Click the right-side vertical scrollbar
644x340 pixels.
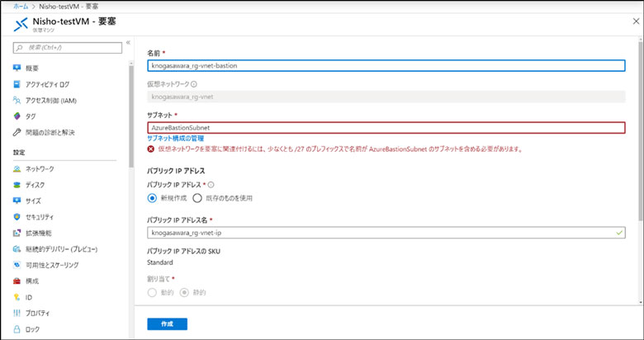pos(640,165)
